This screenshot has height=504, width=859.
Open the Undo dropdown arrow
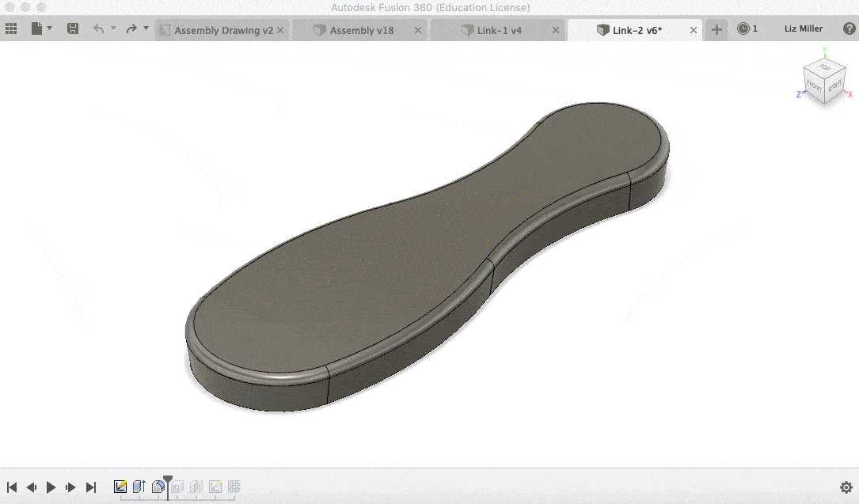coord(112,28)
